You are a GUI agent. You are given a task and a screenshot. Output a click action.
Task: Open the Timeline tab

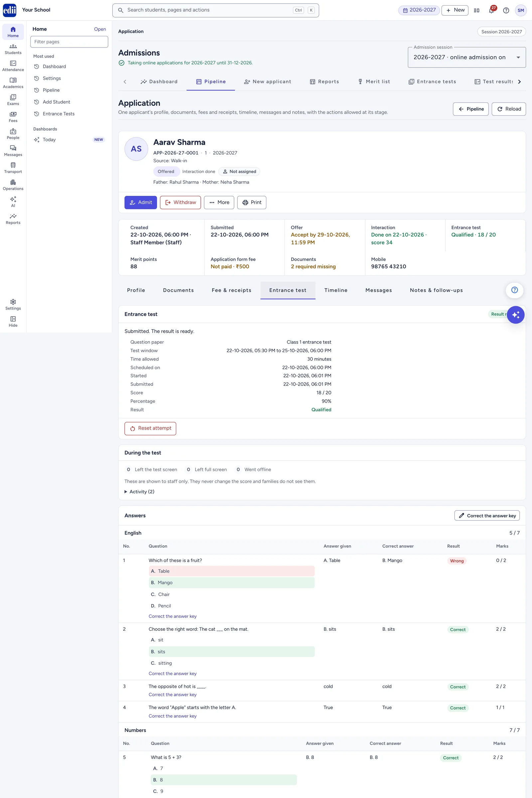[x=335, y=290]
